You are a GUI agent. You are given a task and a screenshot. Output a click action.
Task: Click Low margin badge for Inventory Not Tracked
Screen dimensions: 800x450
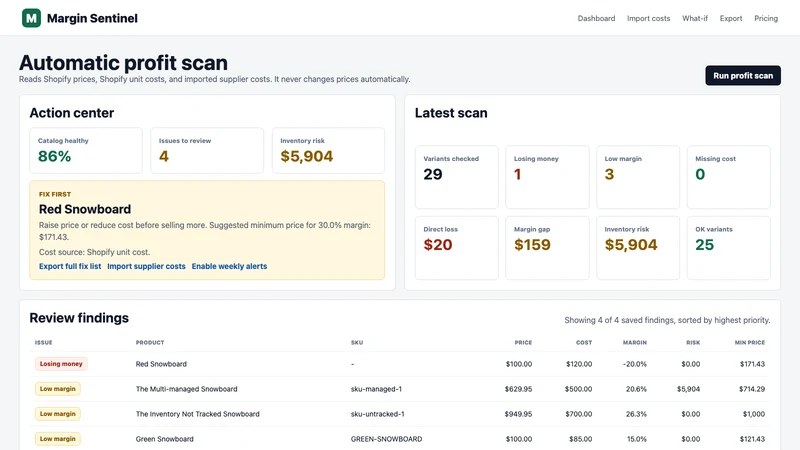pos(58,414)
